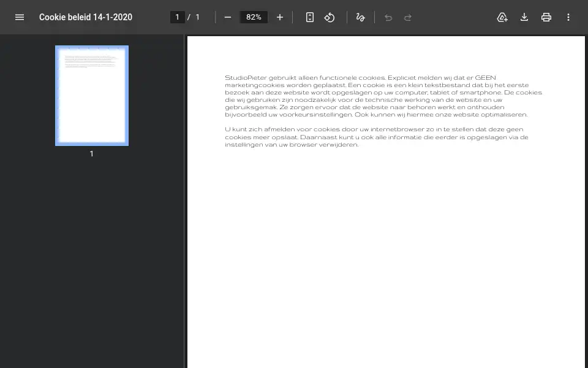Click the total page count after the slash
This screenshot has width=588, height=368.
(198, 17)
